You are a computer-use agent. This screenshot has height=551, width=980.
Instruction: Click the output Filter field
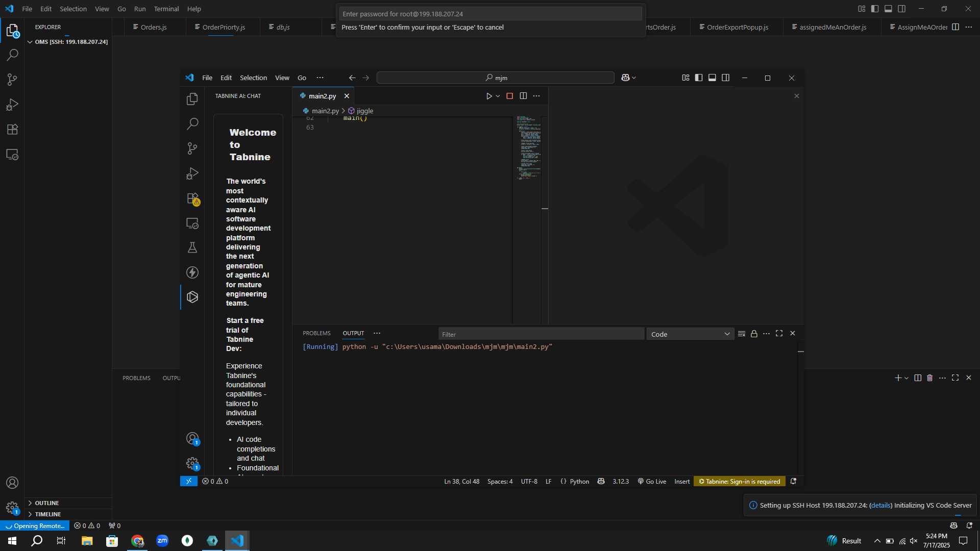(541, 334)
